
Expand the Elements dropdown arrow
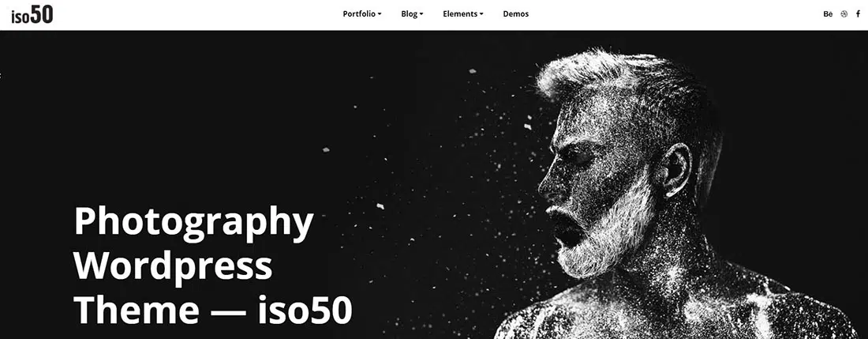481,14
